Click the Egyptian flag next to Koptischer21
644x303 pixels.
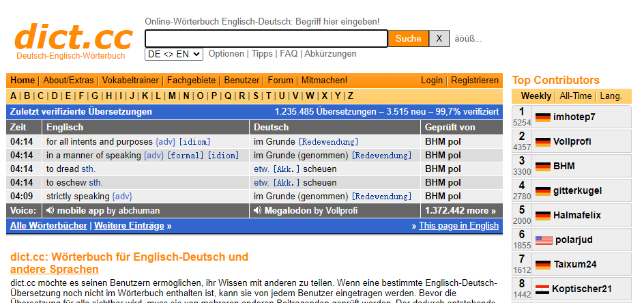coord(542,289)
